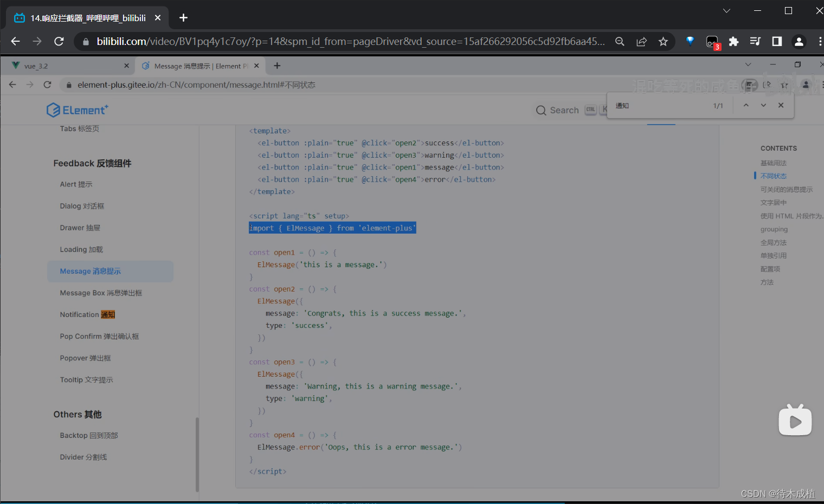
Task: Jump to 文字居中 in contents
Action: pos(773,202)
